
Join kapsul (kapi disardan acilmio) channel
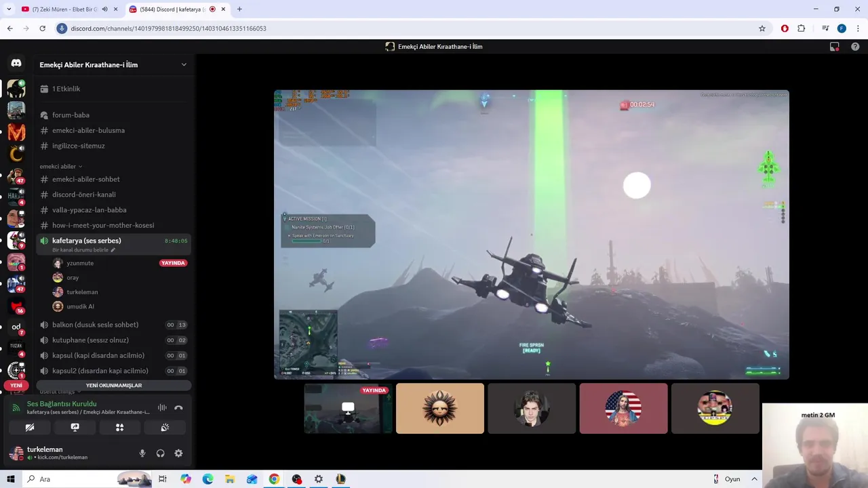[113, 355]
